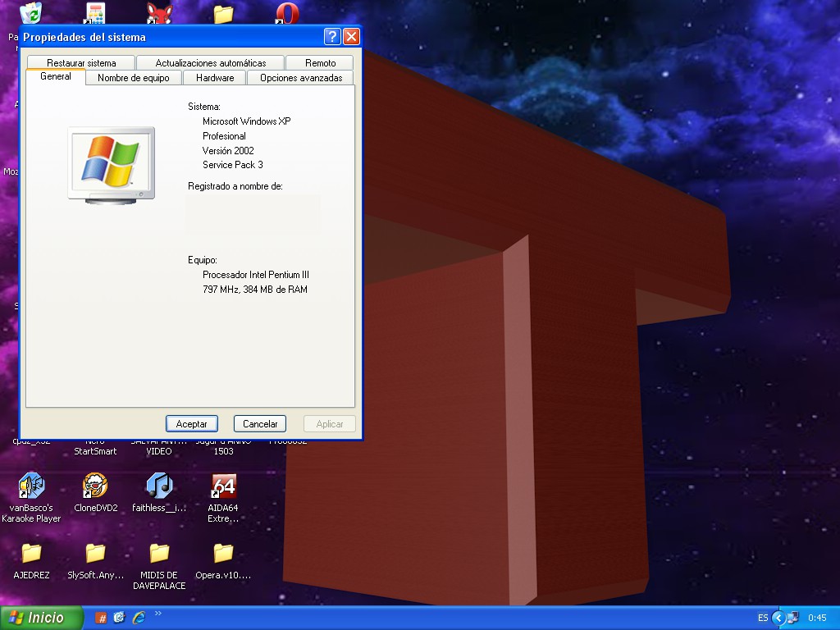Expand hidden system tray icons arrow

coord(778,618)
